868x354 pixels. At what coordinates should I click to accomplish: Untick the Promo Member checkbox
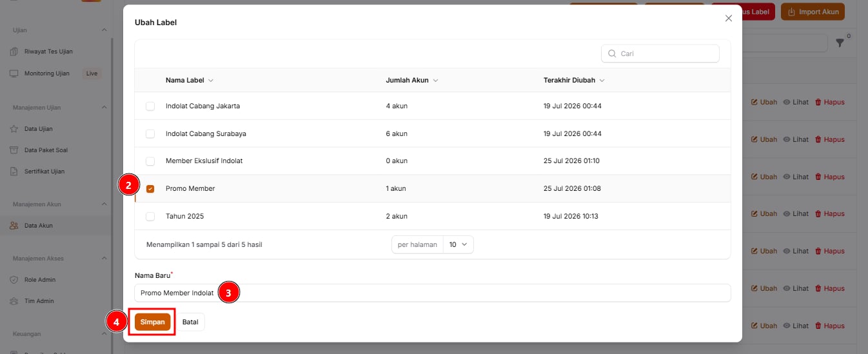[x=150, y=189]
